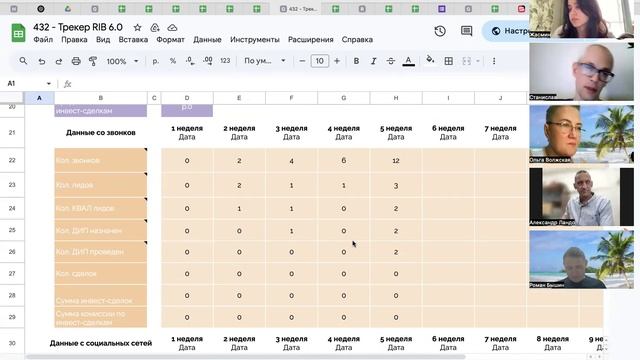Click the Google Sheets home icon
Screen dimensions: 640x360
coord(18,33)
